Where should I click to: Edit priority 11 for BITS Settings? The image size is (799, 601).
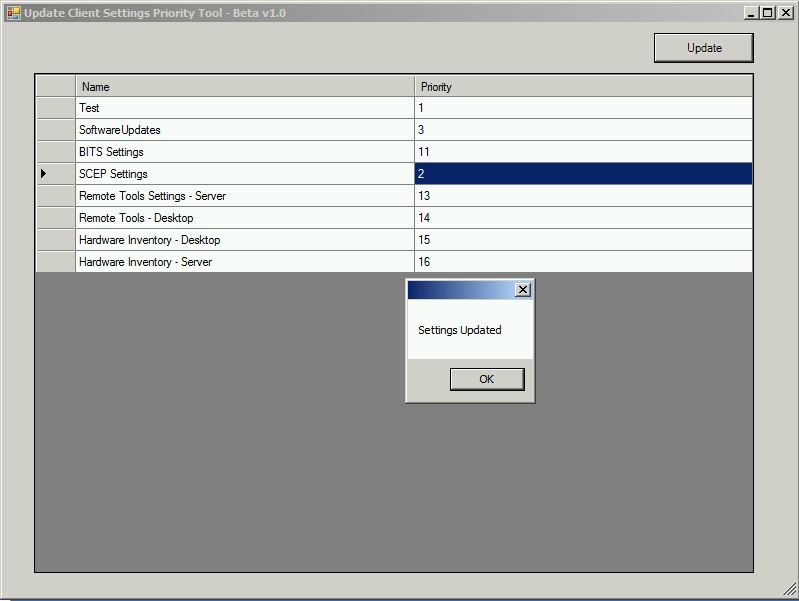point(582,152)
